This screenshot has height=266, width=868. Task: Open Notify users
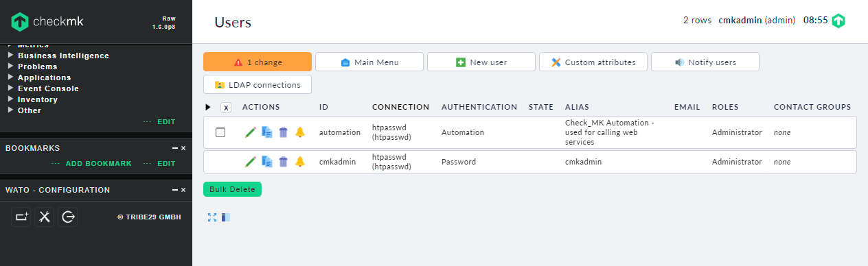tap(705, 62)
